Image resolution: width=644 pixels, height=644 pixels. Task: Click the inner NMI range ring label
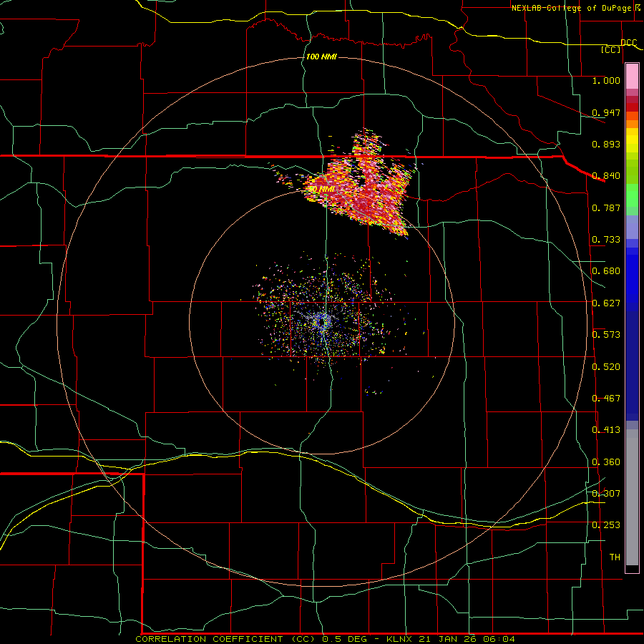click(322, 190)
